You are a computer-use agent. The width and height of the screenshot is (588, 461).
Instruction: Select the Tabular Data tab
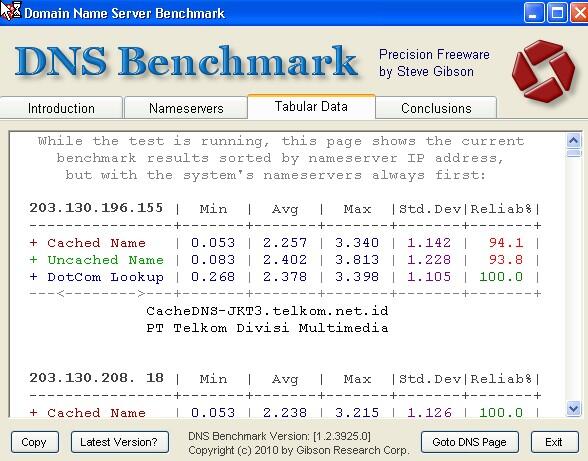311,107
